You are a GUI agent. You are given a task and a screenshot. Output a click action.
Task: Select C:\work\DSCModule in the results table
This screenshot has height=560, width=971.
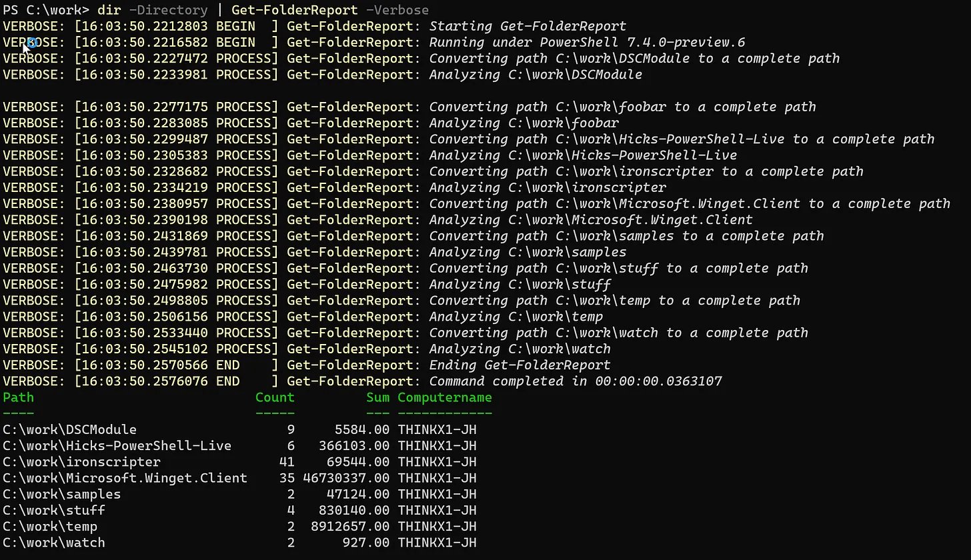coord(69,430)
